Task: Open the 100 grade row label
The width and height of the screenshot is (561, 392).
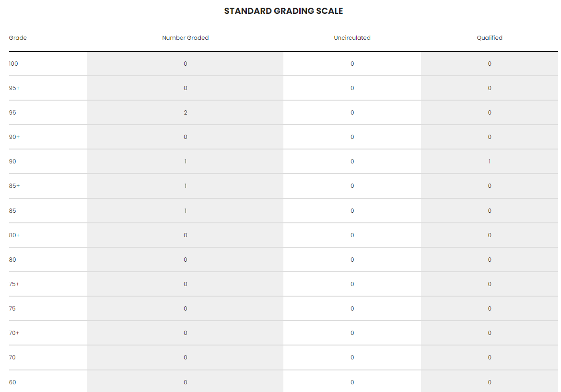Action: [x=13, y=64]
